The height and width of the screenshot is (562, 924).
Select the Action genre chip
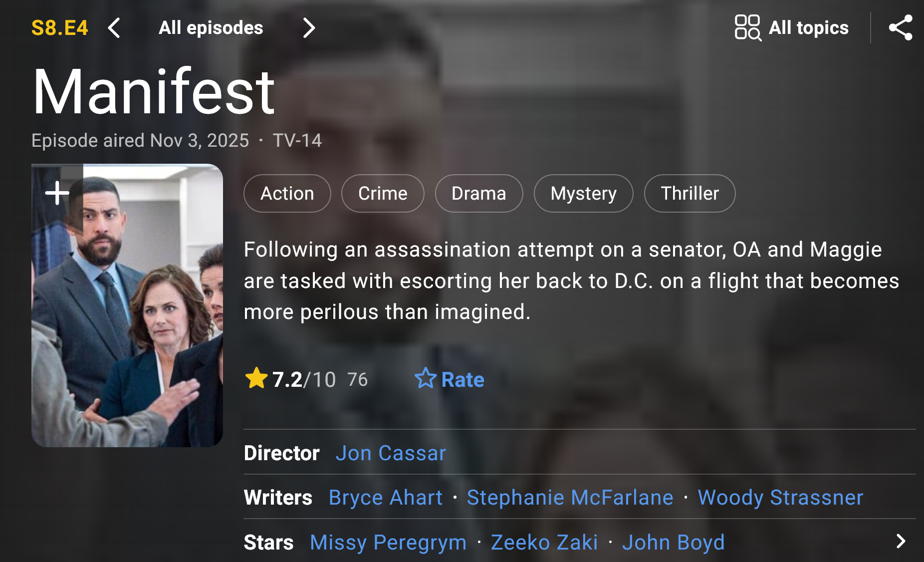pyautogui.click(x=287, y=193)
